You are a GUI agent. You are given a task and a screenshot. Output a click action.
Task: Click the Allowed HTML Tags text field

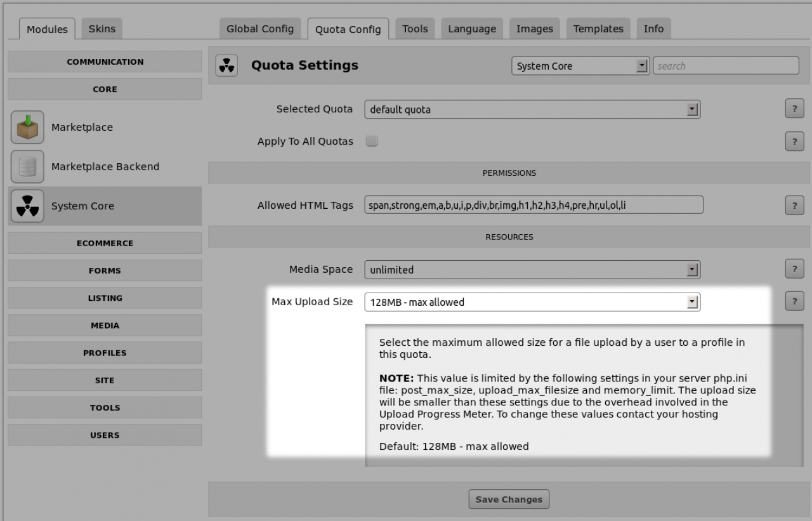534,205
